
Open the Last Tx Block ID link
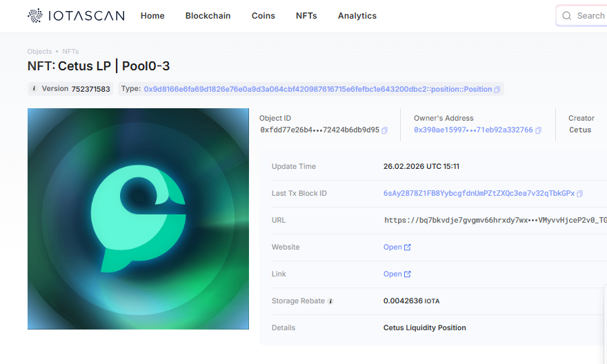[x=479, y=193]
